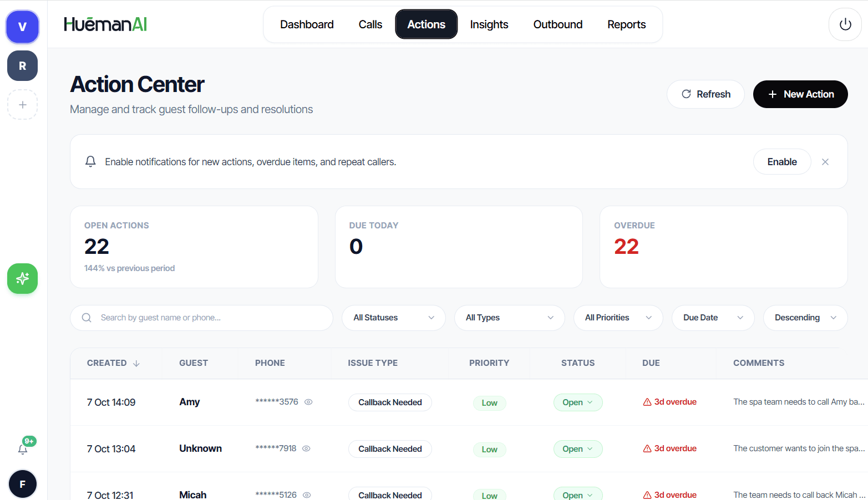This screenshot has width=868, height=500.
Task: Open the F user profile avatar
Action: pos(22,484)
